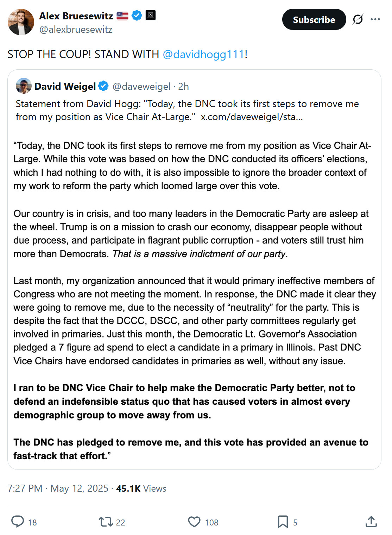Click the @alexbruesewitz handle

tap(76, 30)
